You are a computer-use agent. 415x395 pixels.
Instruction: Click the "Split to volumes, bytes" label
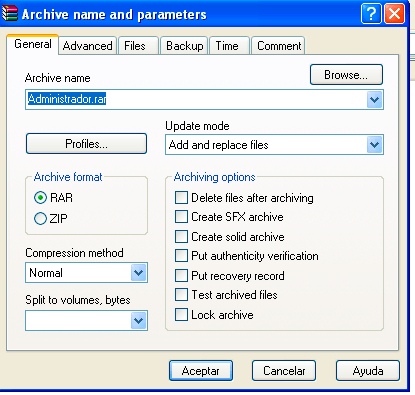(78, 300)
